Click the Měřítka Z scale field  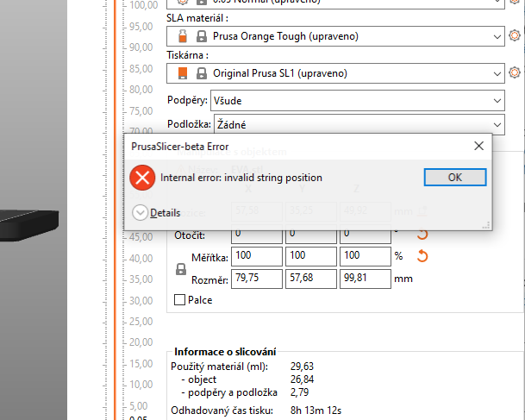click(366, 256)
